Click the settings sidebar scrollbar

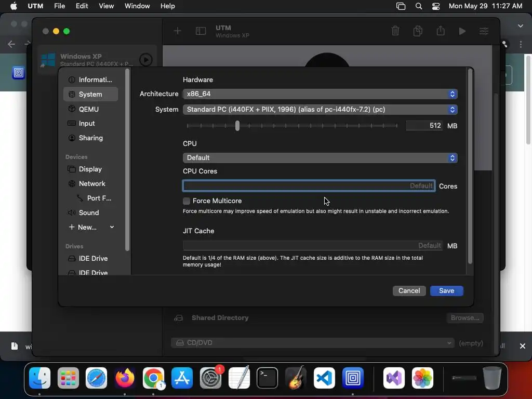(127, 159)
